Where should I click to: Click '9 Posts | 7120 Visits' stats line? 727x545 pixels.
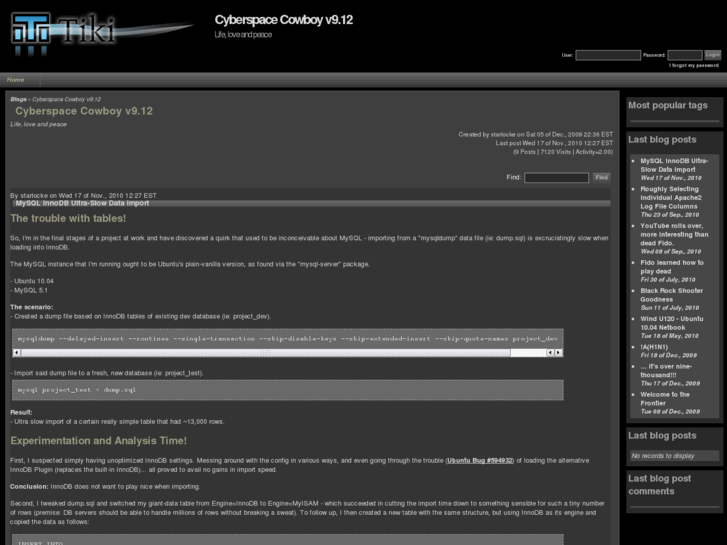click(563, 152)
